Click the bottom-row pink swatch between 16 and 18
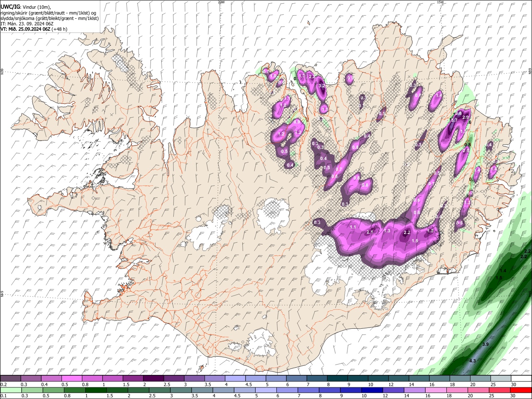Viewport: 532px width, 399px height. pos(435,390)
